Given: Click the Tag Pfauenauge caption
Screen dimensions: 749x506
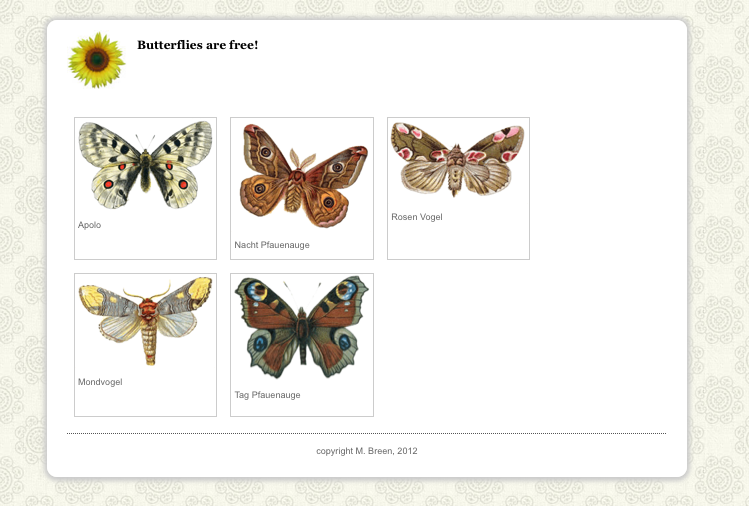Looking at the screenshot, I should 267,395.
